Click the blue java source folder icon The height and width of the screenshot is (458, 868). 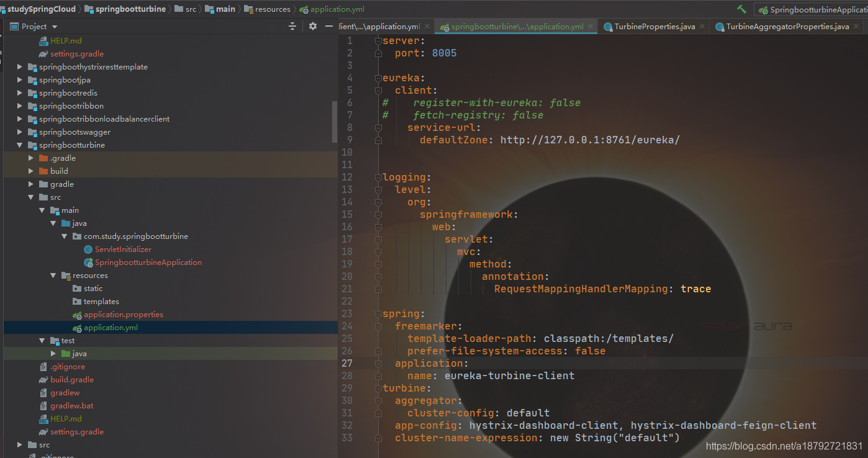click(66, 223)
